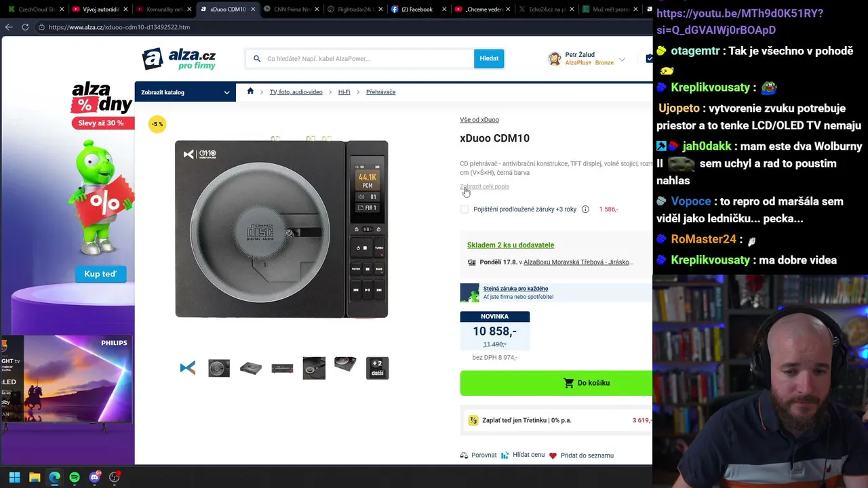Reload the alza.cz page
Screen dimensions: 868x488
click(x=25, y=27)
